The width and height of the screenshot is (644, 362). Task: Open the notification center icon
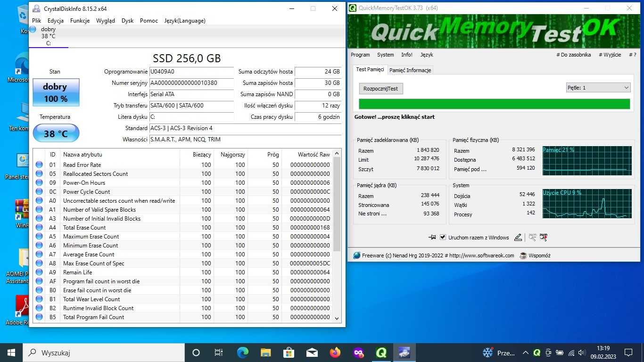(x=628, y=353)
